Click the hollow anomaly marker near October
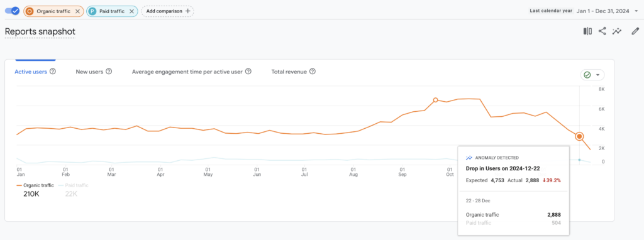644x240 pixels. coord(435,100)
